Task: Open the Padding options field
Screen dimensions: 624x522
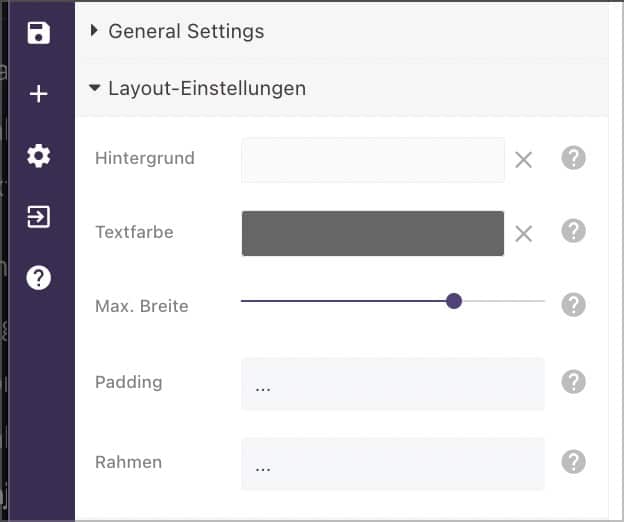Action: (393, 384)
